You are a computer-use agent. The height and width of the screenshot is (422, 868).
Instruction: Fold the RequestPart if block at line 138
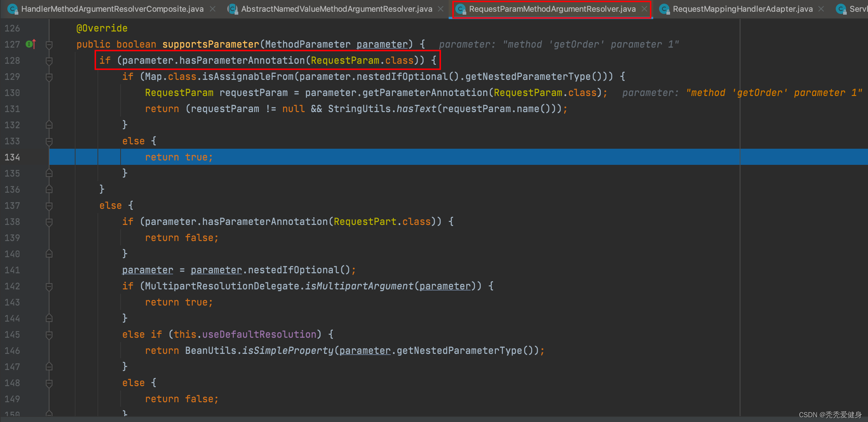click(x=49, y=222)
